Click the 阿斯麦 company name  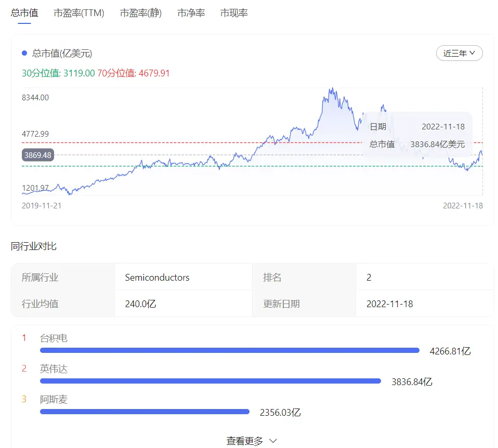coord(54,400)
